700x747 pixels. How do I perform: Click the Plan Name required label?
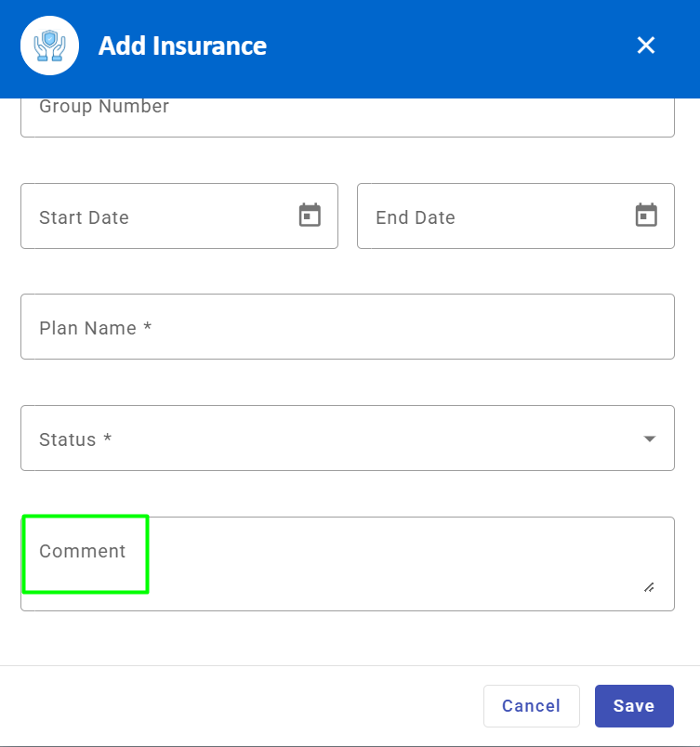(x=95, y=328)
